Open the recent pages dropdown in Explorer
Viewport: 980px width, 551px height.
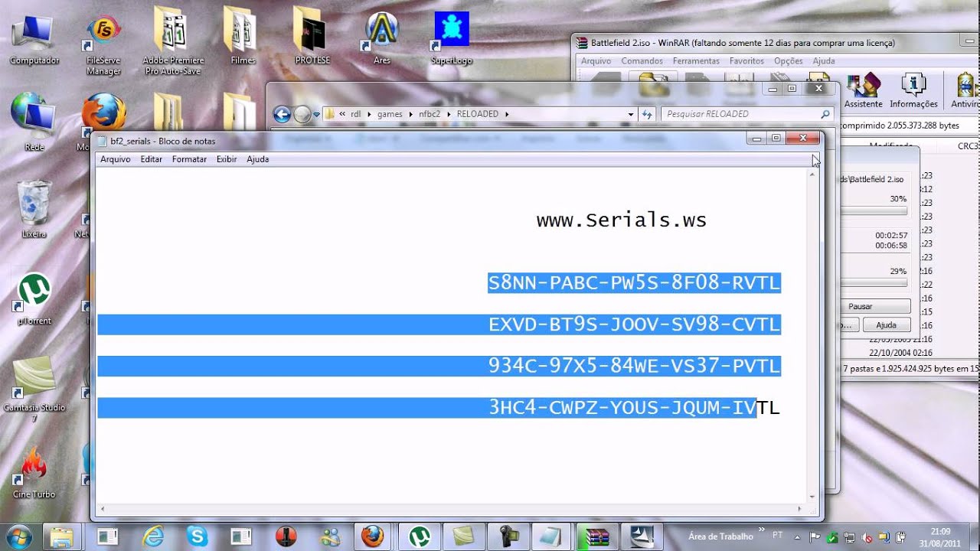[x=316, y=115]
